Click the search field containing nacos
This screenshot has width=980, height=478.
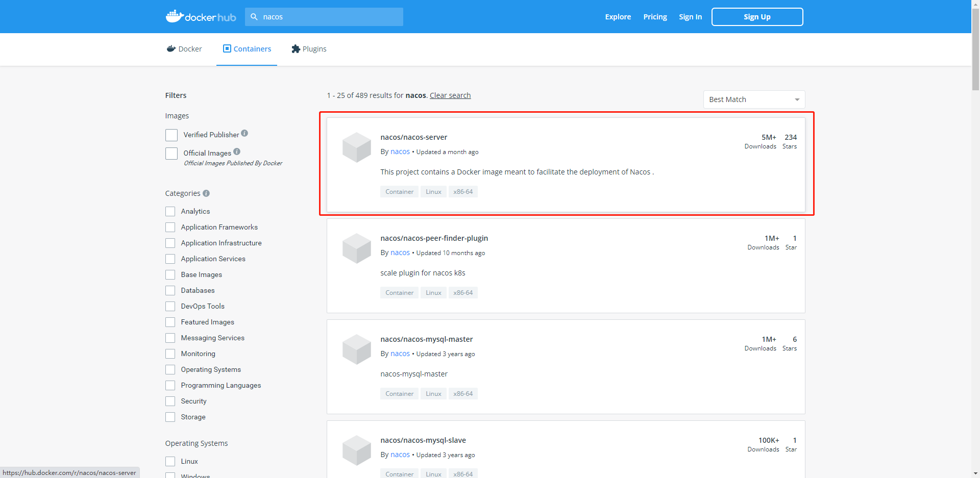pyautogui.click(x=324, y=17)
